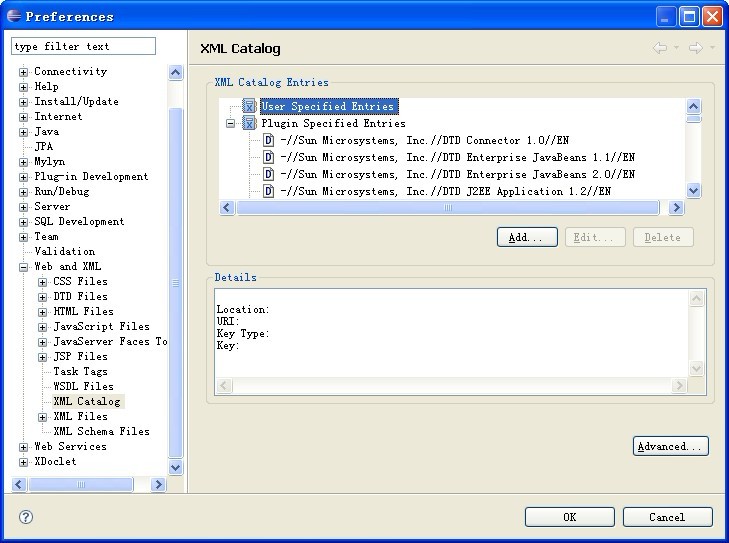Collapse the Plugin Specified Entries node

pyautogui.click(x=230, y=124)
